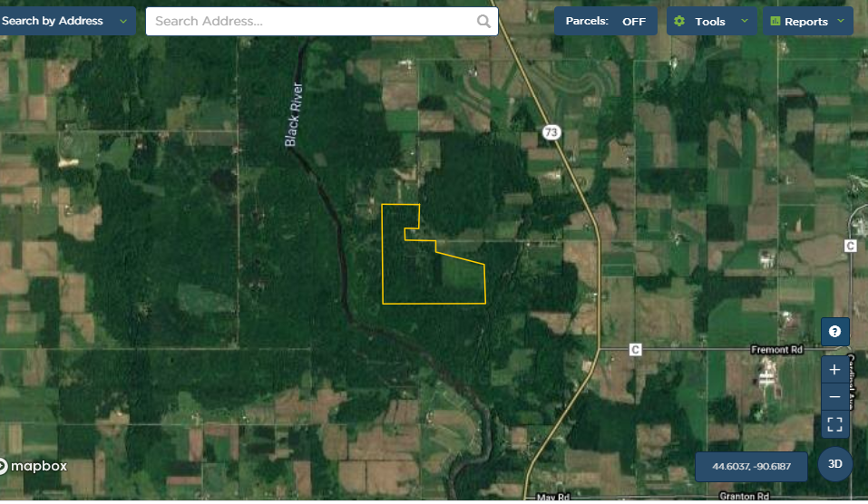Click the Black River label
868x504 pixels.
tap(294, 114)
